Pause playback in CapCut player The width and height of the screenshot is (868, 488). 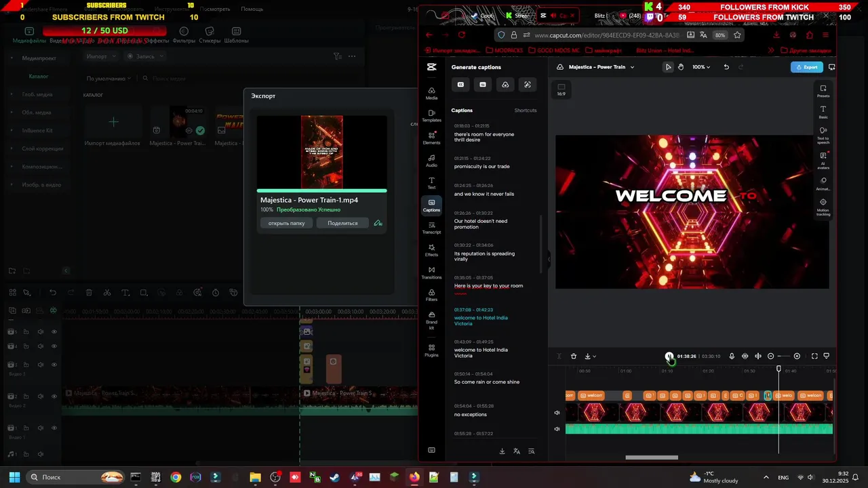tap(669, 357)
